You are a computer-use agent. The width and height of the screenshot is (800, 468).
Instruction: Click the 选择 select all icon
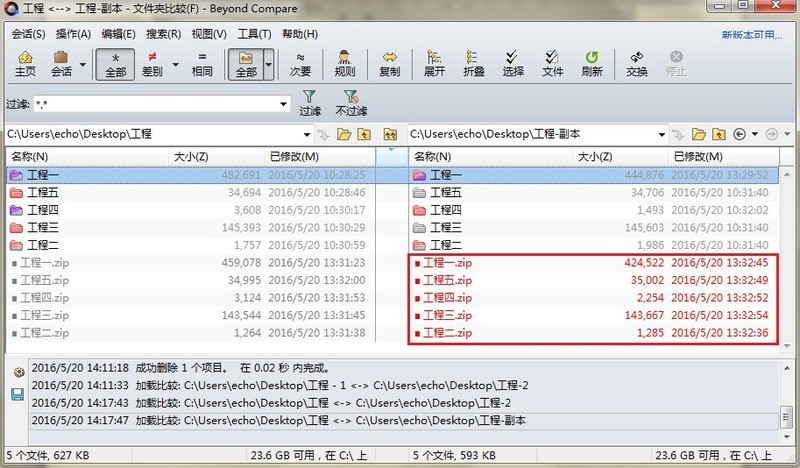click(513, 64)
